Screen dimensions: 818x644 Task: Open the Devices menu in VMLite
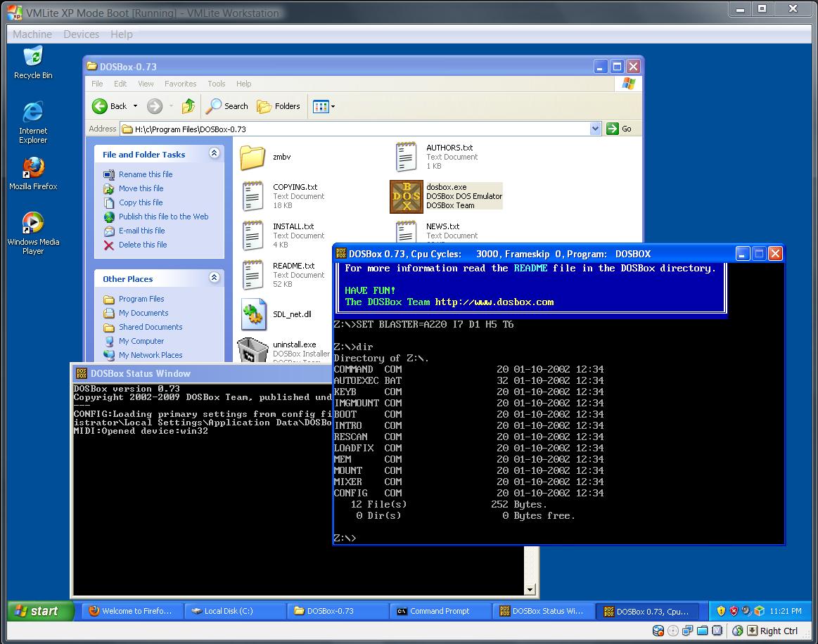(x=81, y=34)
